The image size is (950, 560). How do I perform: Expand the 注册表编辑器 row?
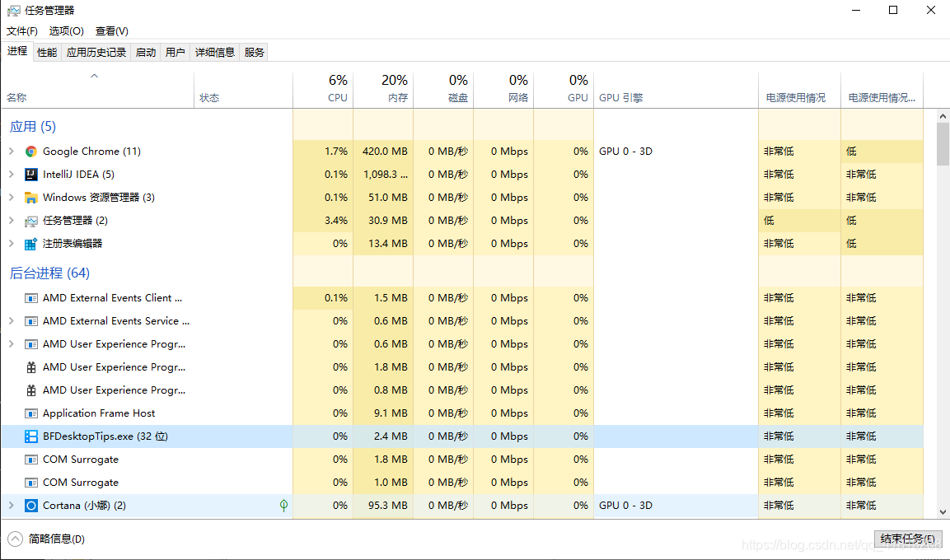(11, 244)
